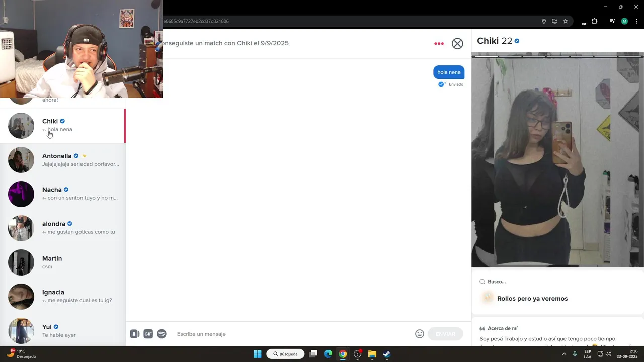The height and width of the screenshot is (362, 644).
Task: Open Chiki's conversation in the match list
Action: pos(62,126)
